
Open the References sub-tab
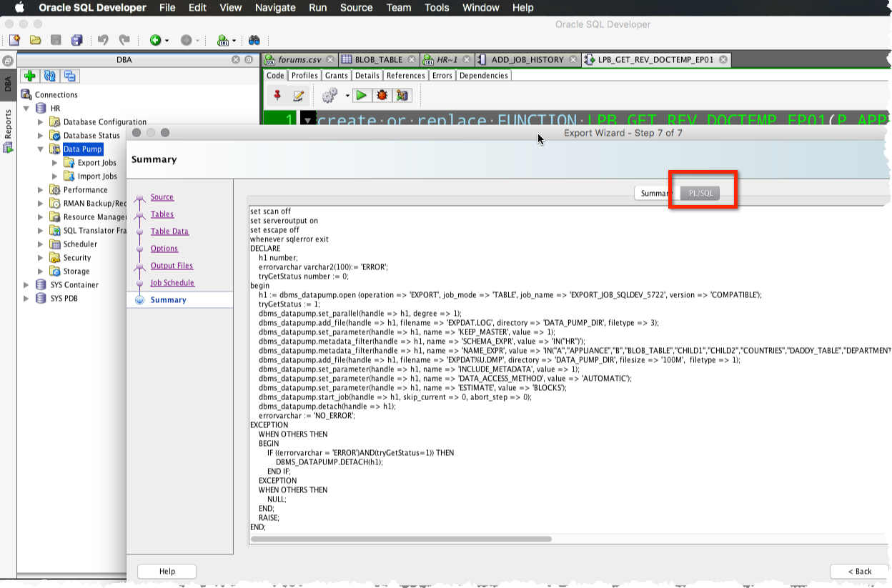(406, 76)
